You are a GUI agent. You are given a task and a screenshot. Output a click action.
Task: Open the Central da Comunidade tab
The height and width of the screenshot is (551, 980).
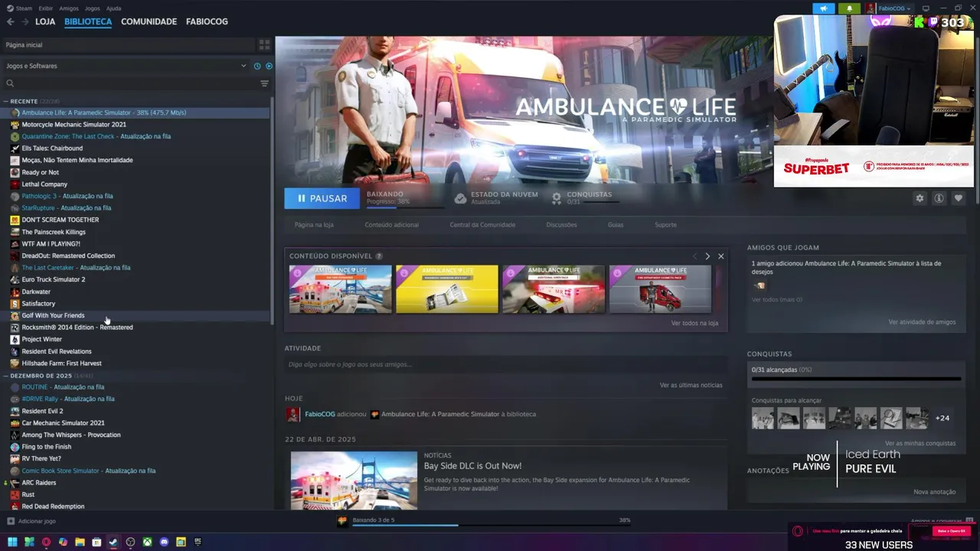(482, 225)
